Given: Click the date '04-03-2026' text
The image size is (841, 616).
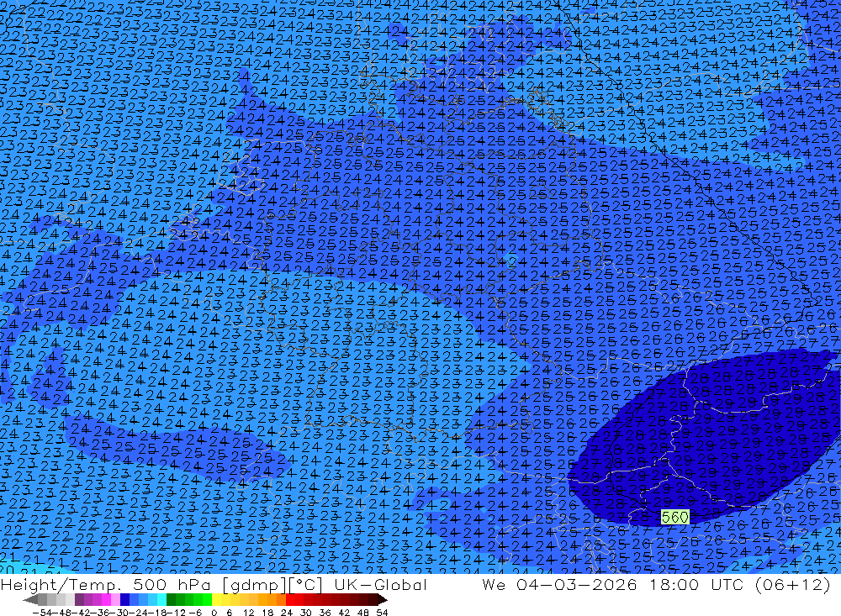Looking at the screenshot, I should tap(577, 584).
